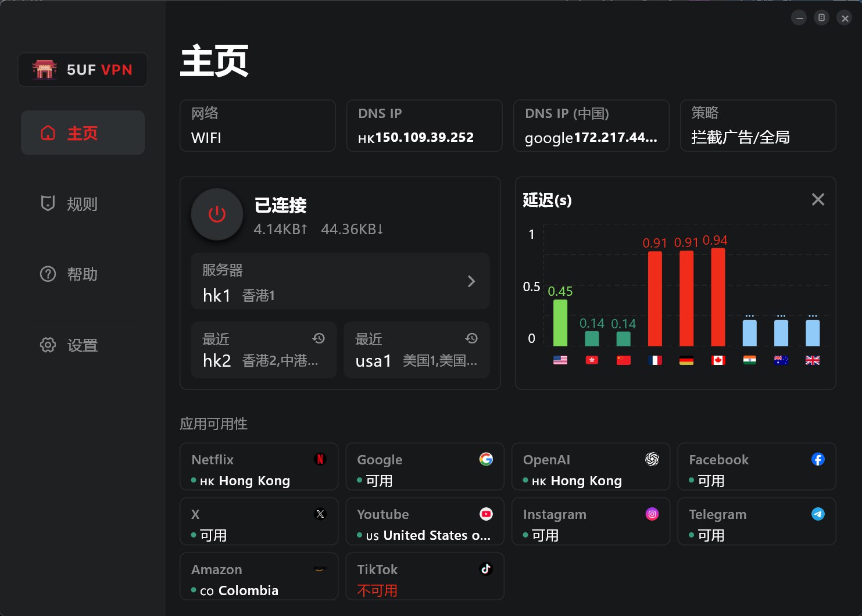Open the 策略 policy card
The image size is (862, 616).
point(757,126)
